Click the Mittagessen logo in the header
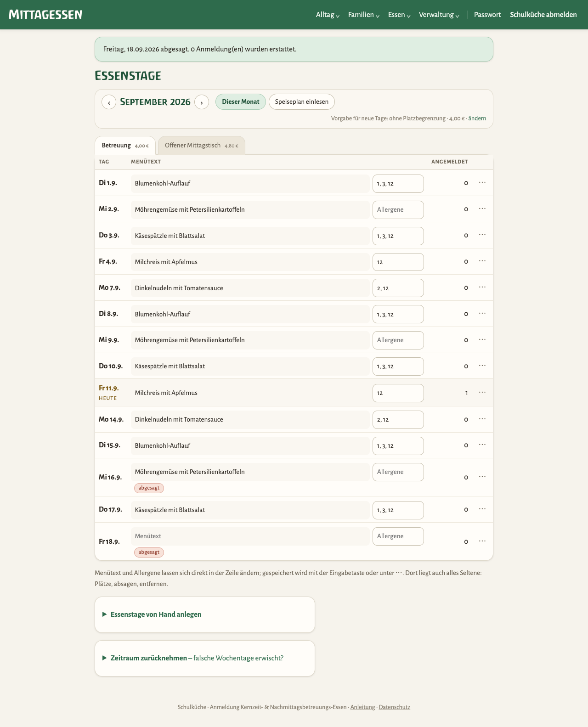Screen dimensions: 588x727 pyautogui.click(x=45, y=15)
